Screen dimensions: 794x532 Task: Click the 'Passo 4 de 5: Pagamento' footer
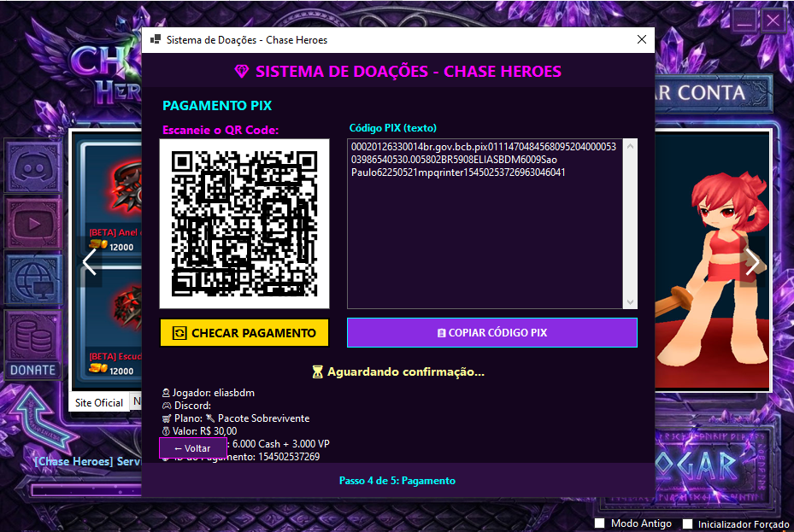pos(397,481)
